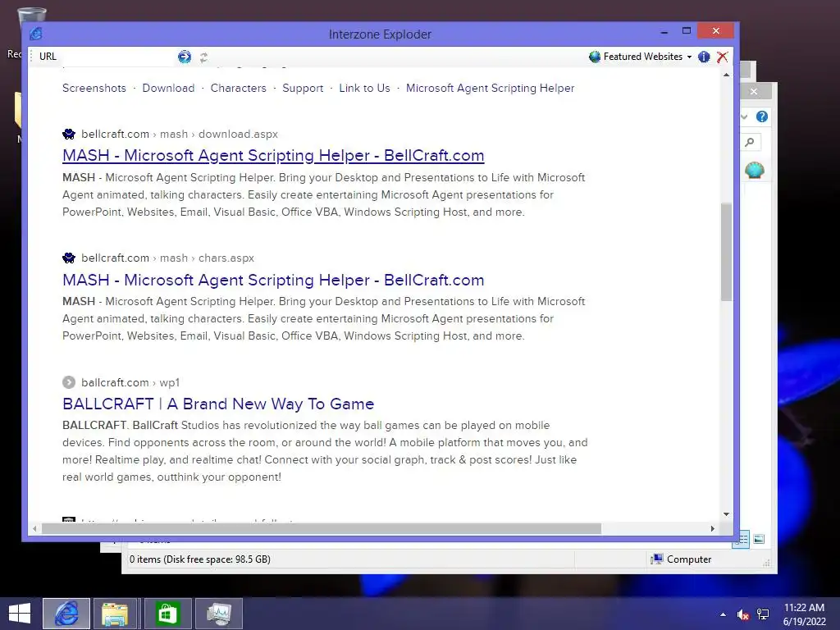
Task: Click the Internet Explorer taskbar icon
Action: click(x=66, y=614)
